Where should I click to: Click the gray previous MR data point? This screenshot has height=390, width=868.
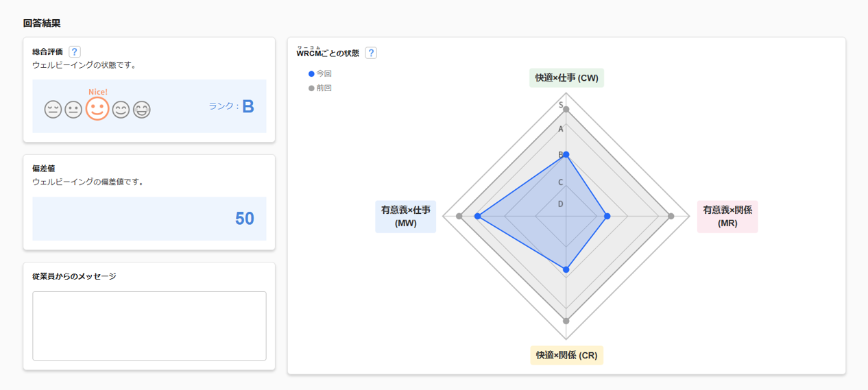[x=671, y=217]
